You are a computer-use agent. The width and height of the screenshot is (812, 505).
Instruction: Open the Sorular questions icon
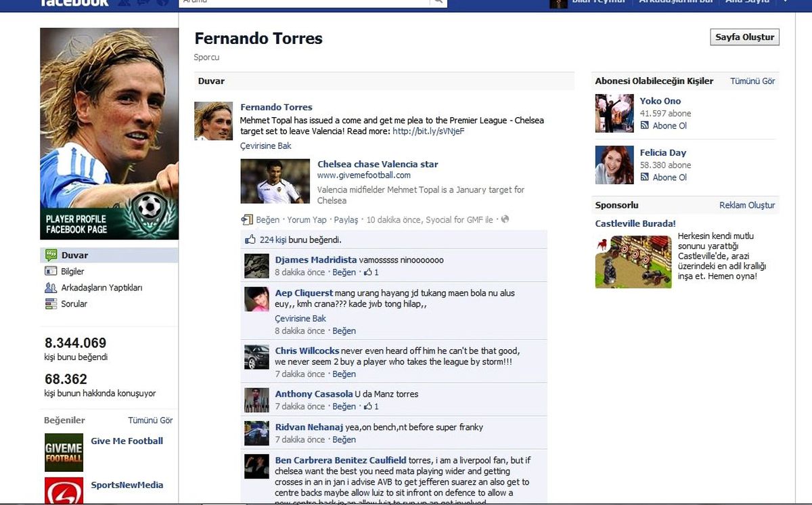(51, 304)
